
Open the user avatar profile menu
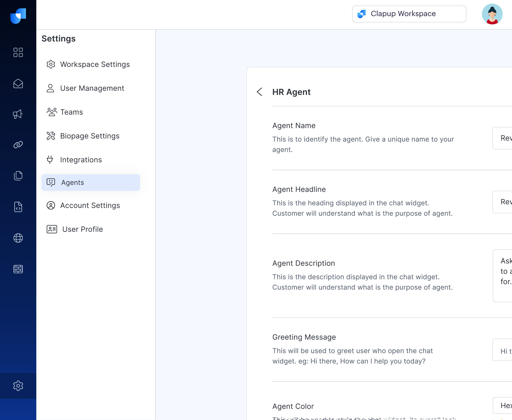pyautogui.click(x=492, y=14)
